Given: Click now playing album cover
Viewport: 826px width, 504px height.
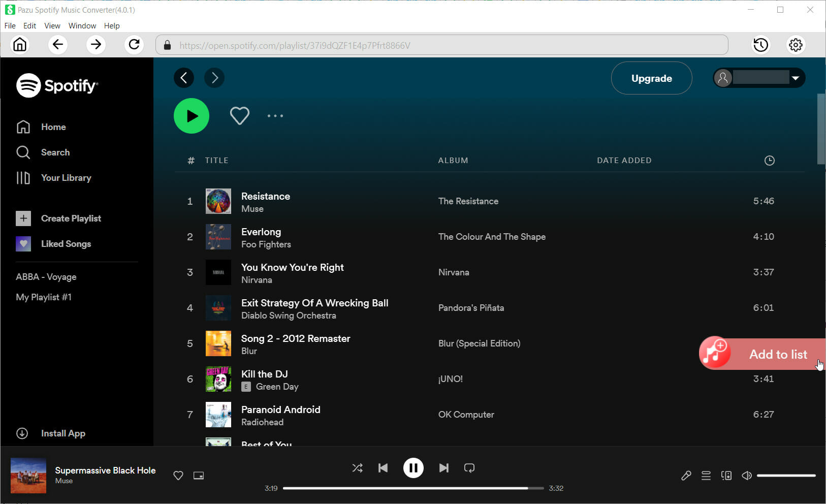Looking at the screenshot, I should [x=28, y=476].
